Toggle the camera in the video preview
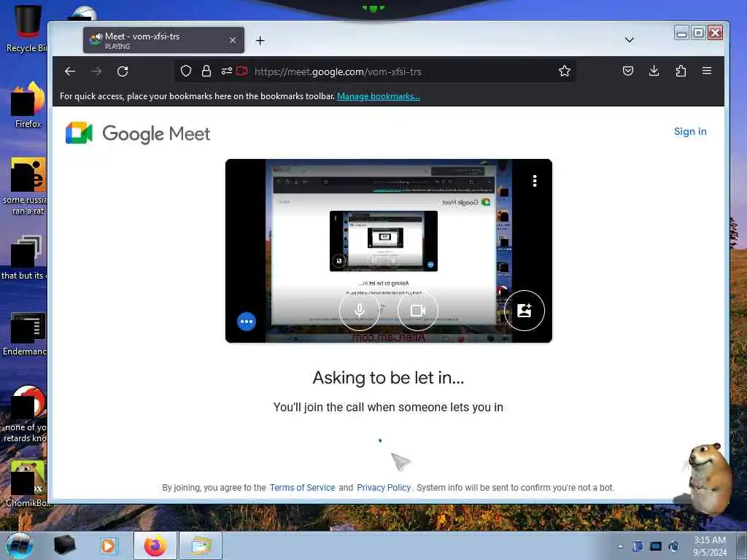Viewport: 747px width, 560px height. click(418, 311)
